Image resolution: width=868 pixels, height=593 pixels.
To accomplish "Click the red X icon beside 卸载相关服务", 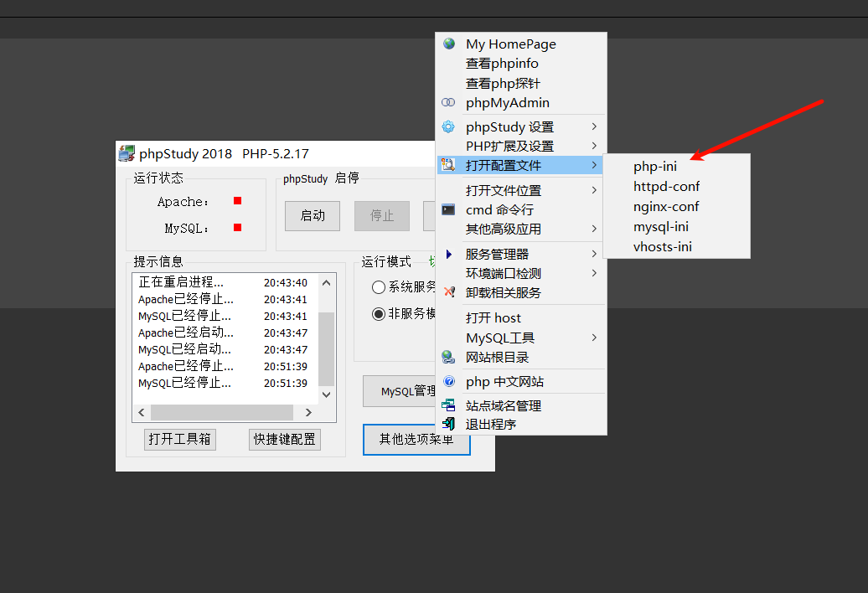I will pos(449,292).
